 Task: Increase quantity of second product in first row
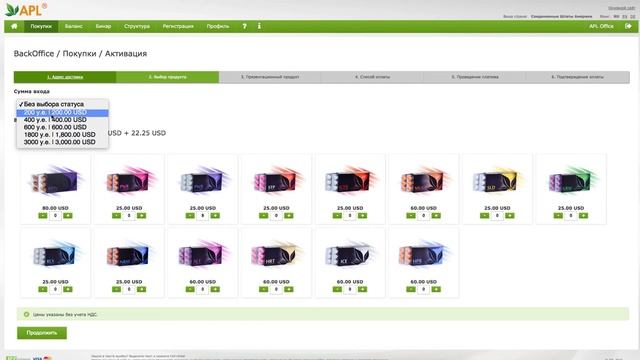141,216
